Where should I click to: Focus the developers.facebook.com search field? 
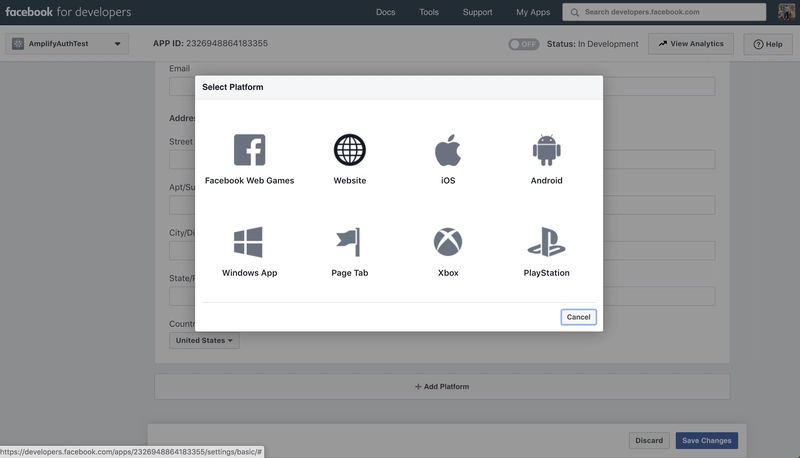click(664, 12)
